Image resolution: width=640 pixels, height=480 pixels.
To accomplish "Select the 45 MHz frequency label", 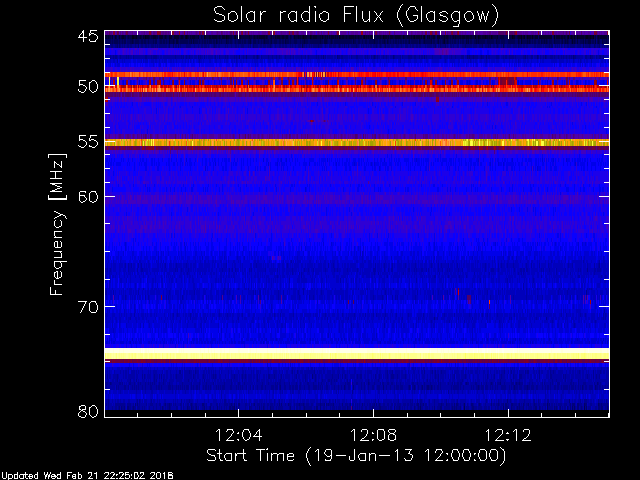I will tap(88, 37).
